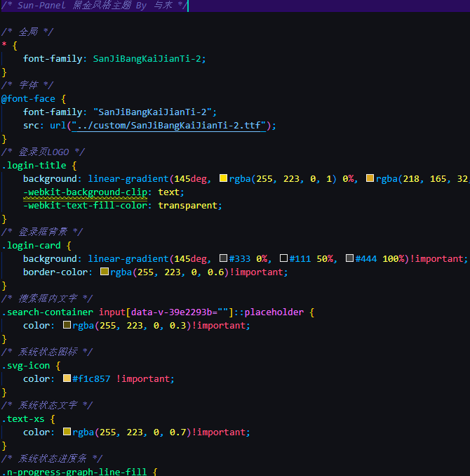Viewport: 470px width, 476px height.
Task: Click the 145deg value in .login-title gradient
Action: 190,179
